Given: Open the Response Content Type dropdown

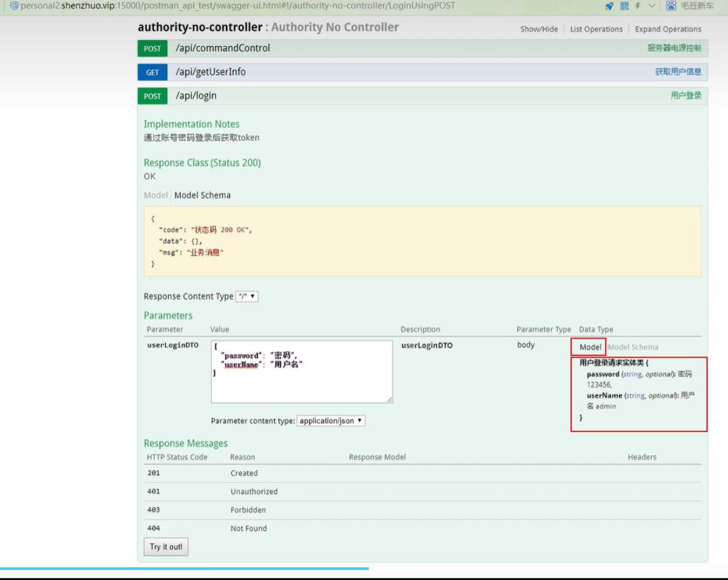Looking at the screenshot, I should pos(247,296).
